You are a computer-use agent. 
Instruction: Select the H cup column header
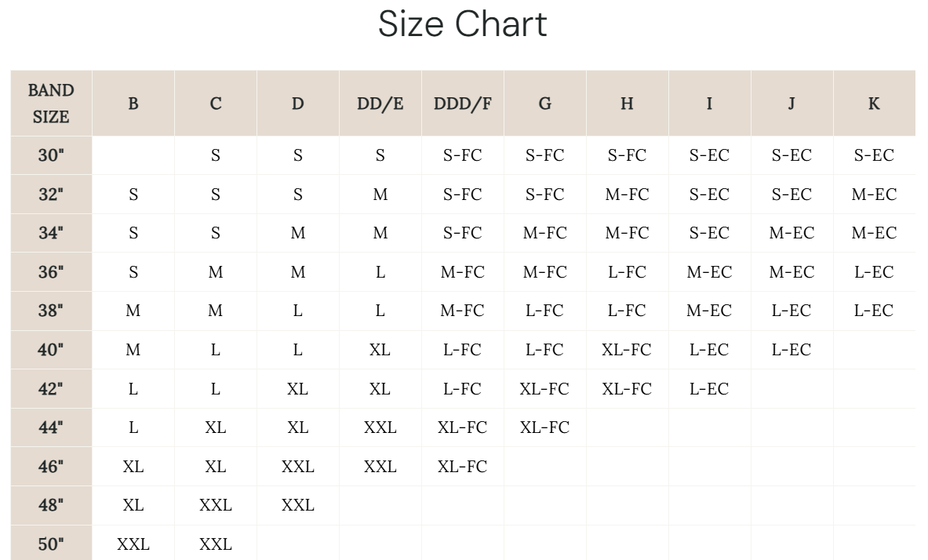[x=627, y=104]
